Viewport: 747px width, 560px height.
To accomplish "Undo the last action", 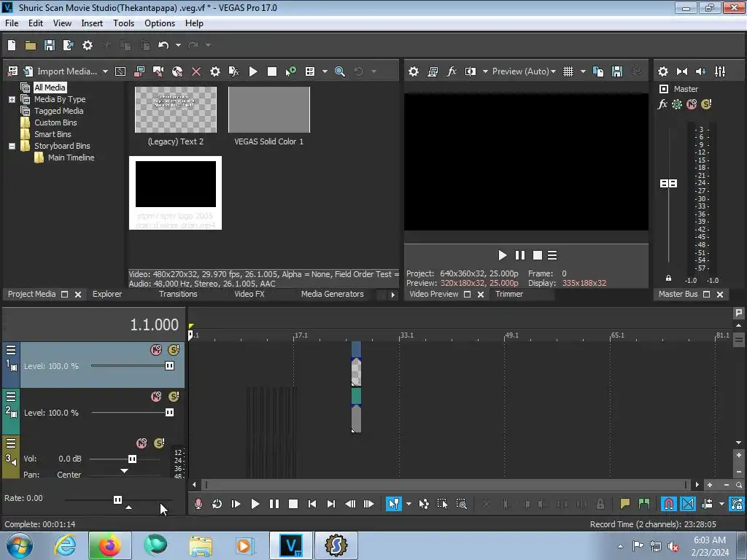I will coord(163,45).
